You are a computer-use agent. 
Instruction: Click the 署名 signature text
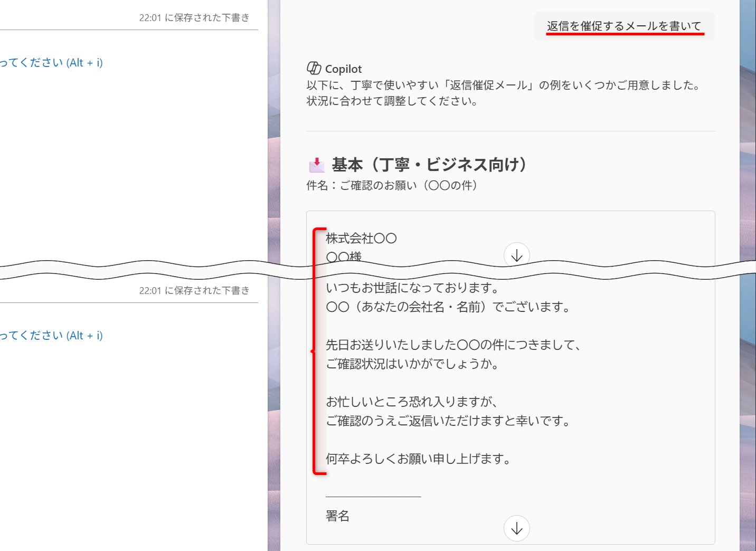coord(337,516)
